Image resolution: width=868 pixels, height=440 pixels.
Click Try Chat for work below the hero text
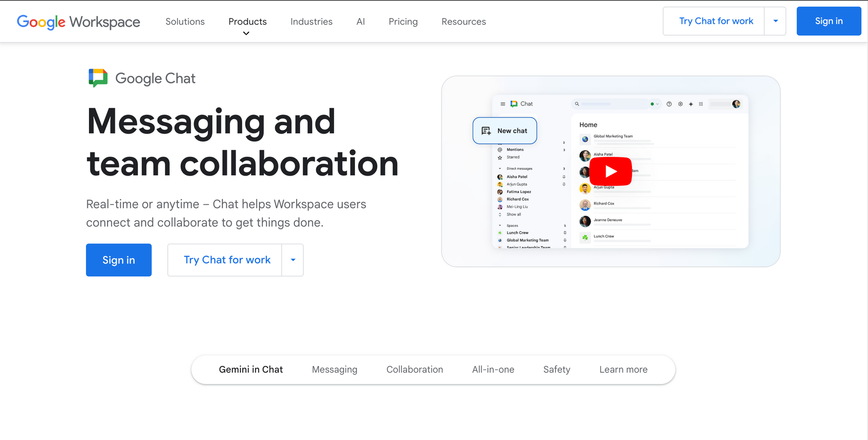coord(225,260)
